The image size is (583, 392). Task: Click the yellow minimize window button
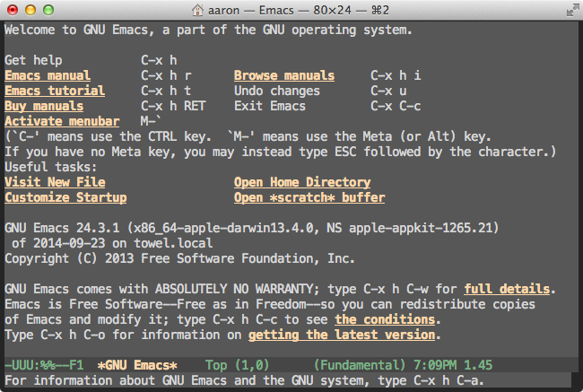(30, 10)
